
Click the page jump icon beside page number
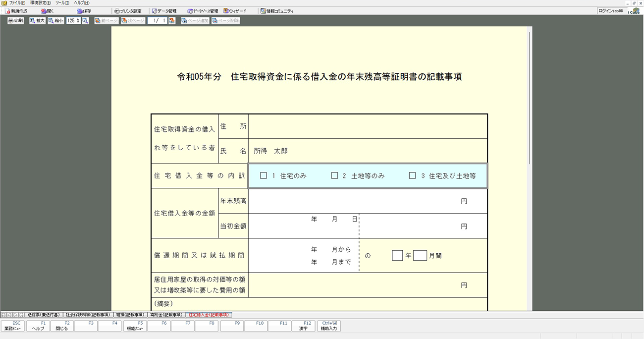click(x=172, y=21)
